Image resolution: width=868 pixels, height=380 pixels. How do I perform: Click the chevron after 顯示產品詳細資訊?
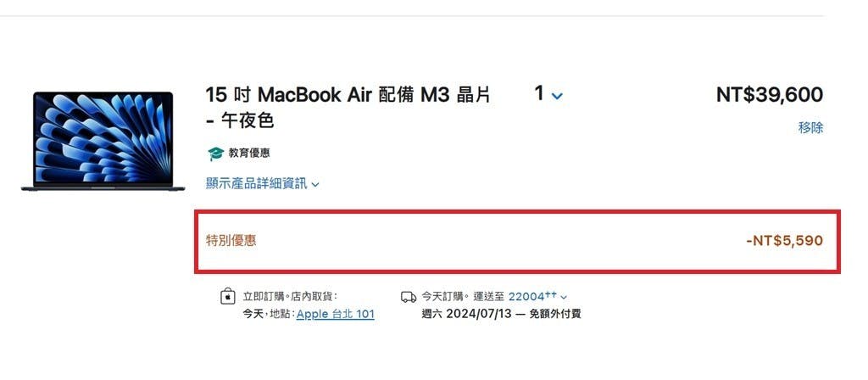tap(315, 184)
